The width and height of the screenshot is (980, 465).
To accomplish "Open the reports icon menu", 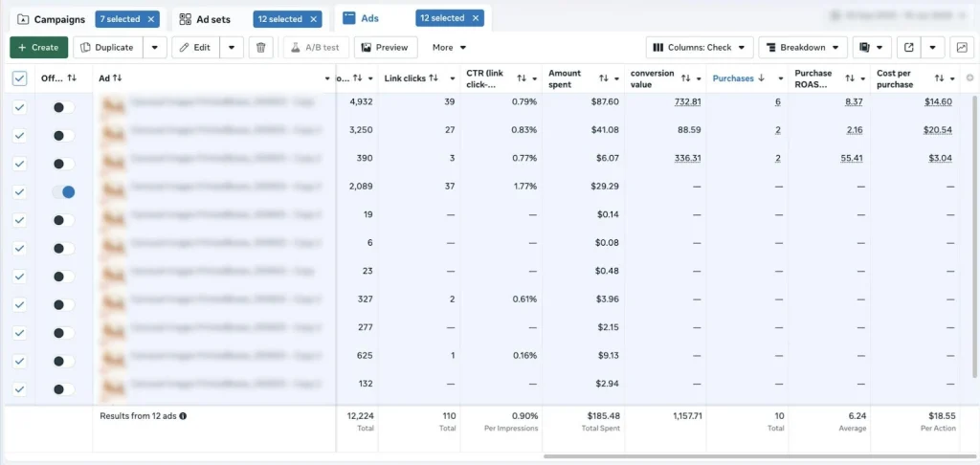I will click(870, 47).
